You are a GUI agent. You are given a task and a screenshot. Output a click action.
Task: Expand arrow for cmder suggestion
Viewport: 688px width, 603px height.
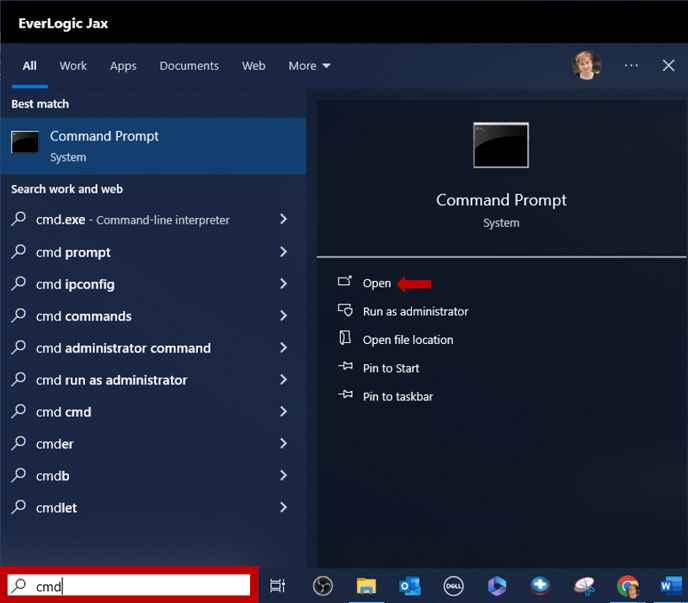(284, 443)
